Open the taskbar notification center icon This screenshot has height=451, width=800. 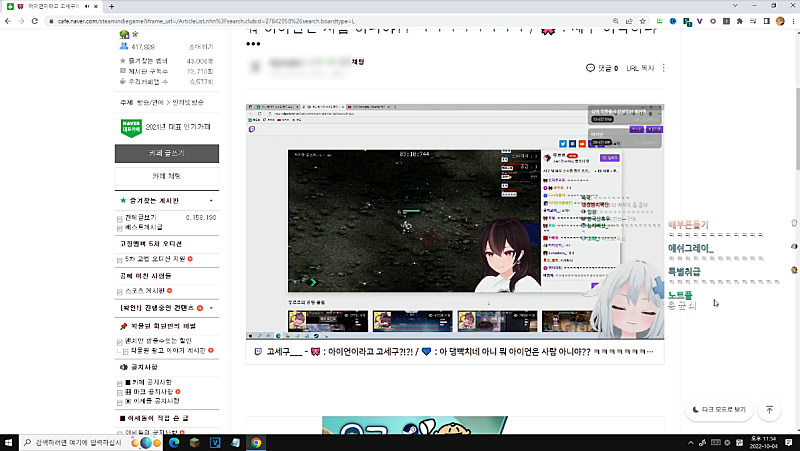(789, 442)
